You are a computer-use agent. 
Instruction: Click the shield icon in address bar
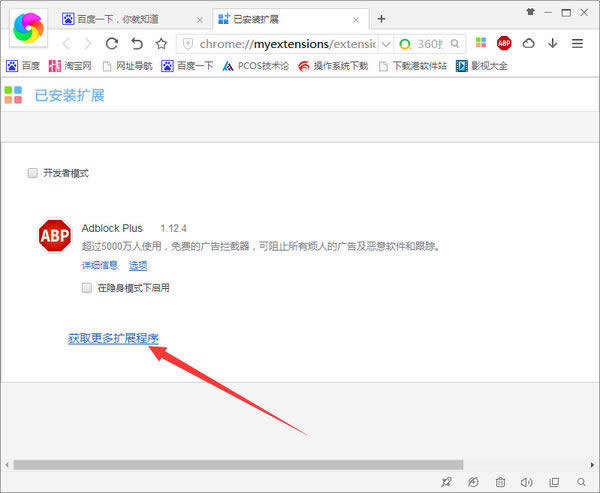click(188, 44)
